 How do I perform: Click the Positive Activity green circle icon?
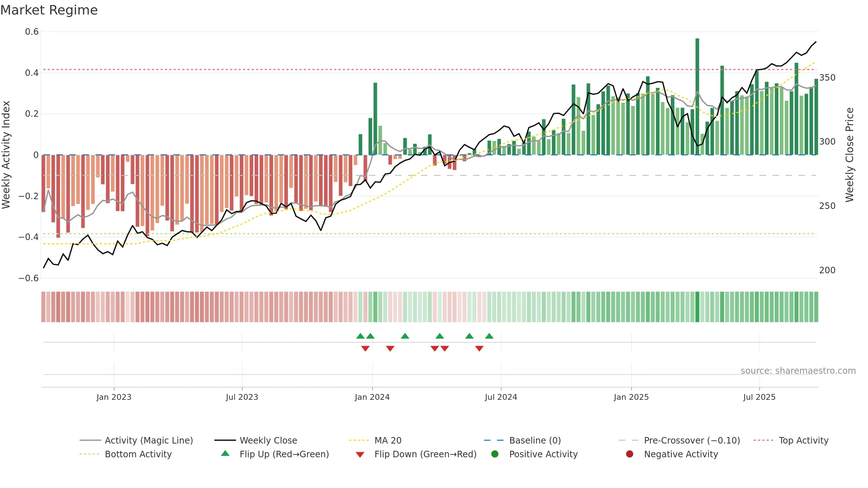(495, 454)
